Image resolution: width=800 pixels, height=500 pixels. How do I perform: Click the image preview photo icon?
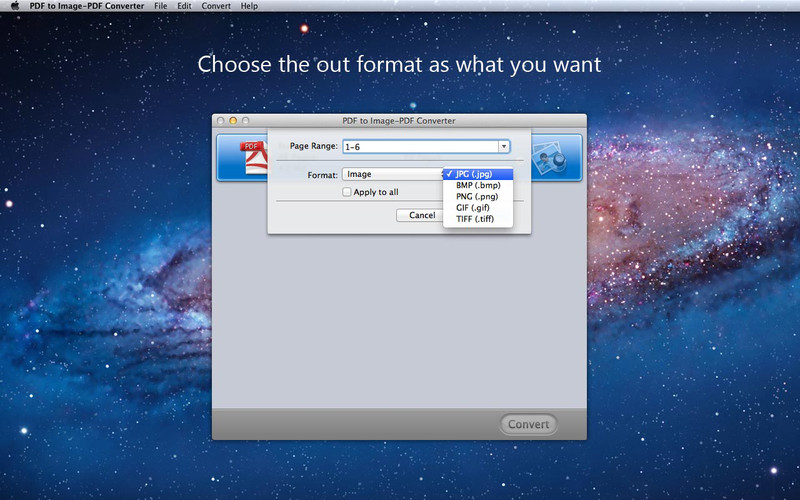point(549,158)
